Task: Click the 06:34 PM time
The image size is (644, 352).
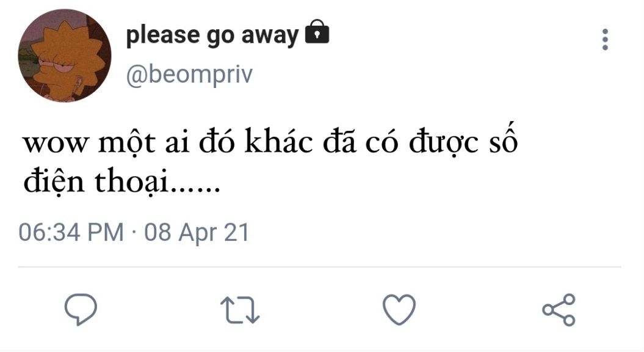Action: click(71, 233)
